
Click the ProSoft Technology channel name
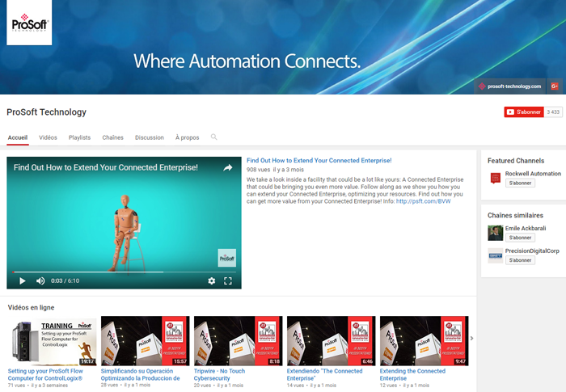[47, 112]
